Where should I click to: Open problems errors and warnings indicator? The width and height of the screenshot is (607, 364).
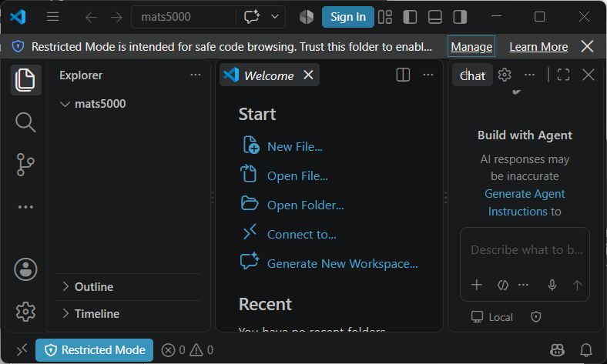(187, 350)
